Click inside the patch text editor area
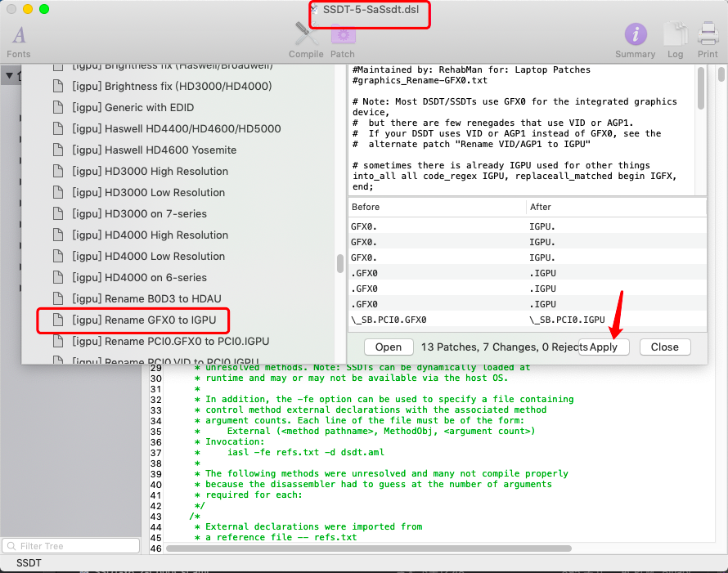Screen dimensions: 728x573 523,128
